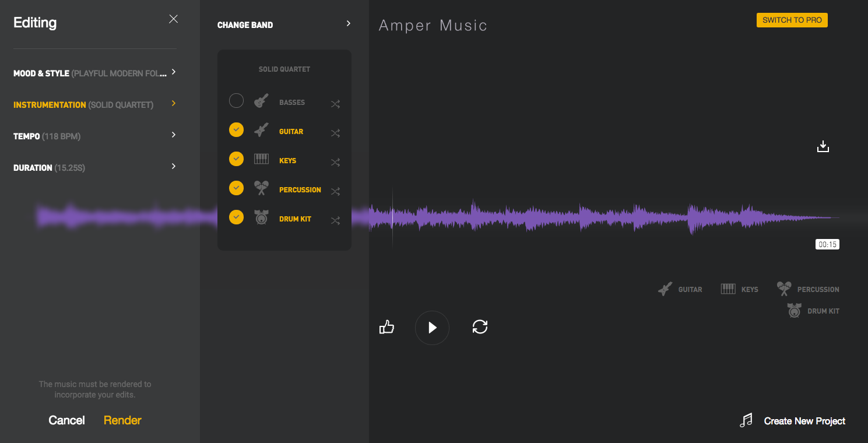Select the Instrumentation menu item
This screenshot has width=868, height=443.
pos(95,105)
